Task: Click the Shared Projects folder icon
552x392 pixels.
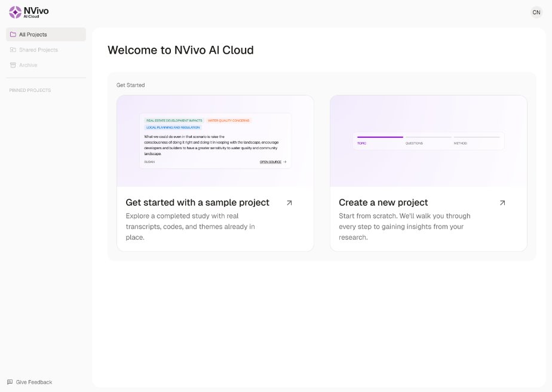Action: [13, 50]
